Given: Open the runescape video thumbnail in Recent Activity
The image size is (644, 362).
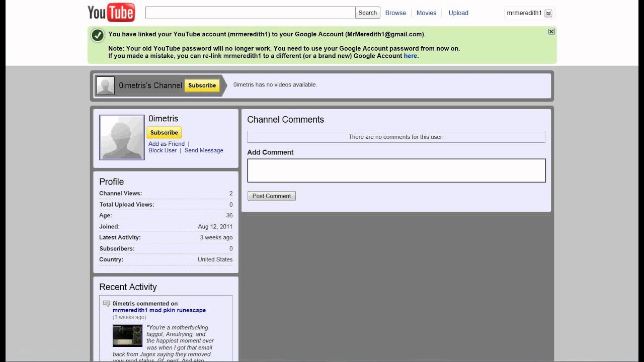Looking at the screenshot, I should (127, 335).
